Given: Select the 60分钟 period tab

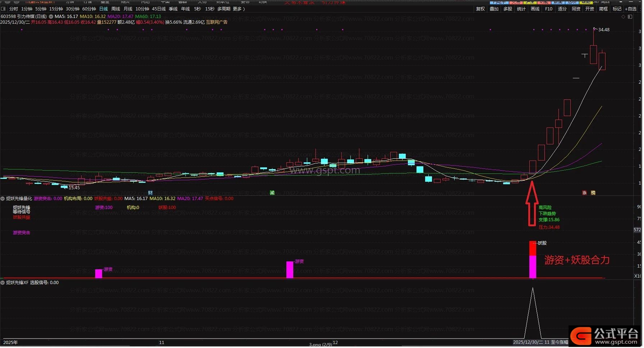Looking at the screenshot, I should pyautogui.click(x=89, y=9).
